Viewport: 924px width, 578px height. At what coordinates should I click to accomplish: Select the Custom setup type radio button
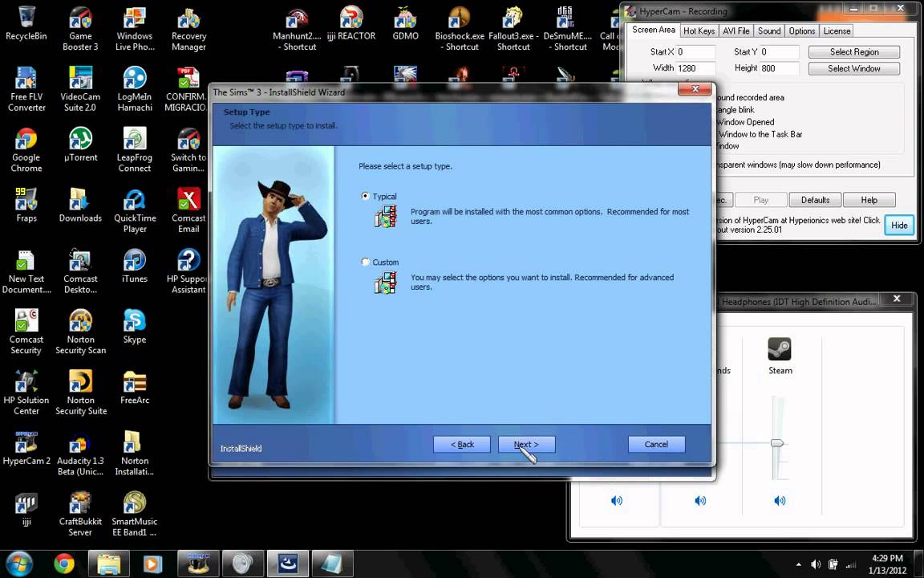[366, 262]
